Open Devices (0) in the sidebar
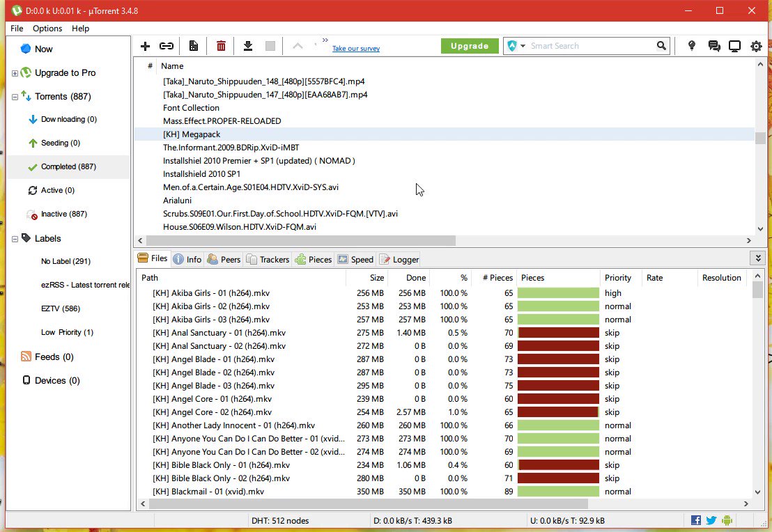The image size is (772, 532). pyautogui.click(x=56, y=380)
